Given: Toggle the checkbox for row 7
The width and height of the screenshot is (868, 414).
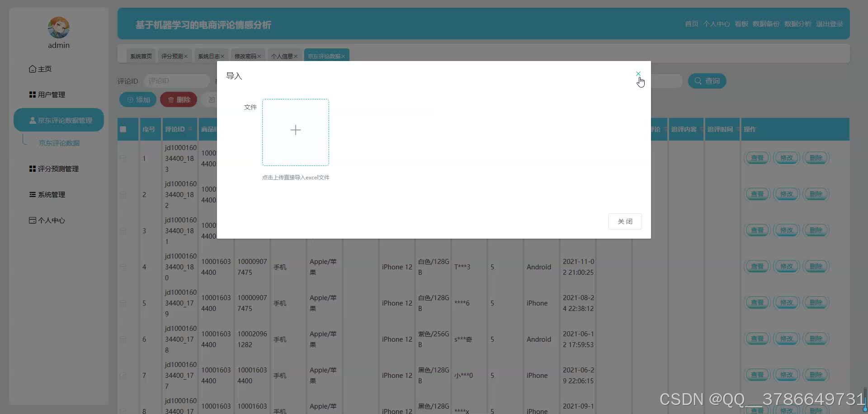Looking at the screenshot, I should [x=123, y=376].
